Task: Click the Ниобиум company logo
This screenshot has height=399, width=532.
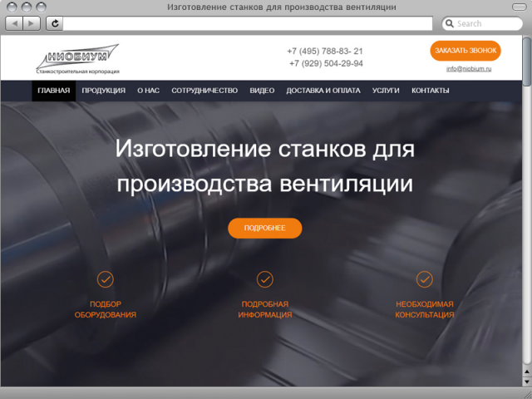Action: pyautogui.click(x=77, y=58)
